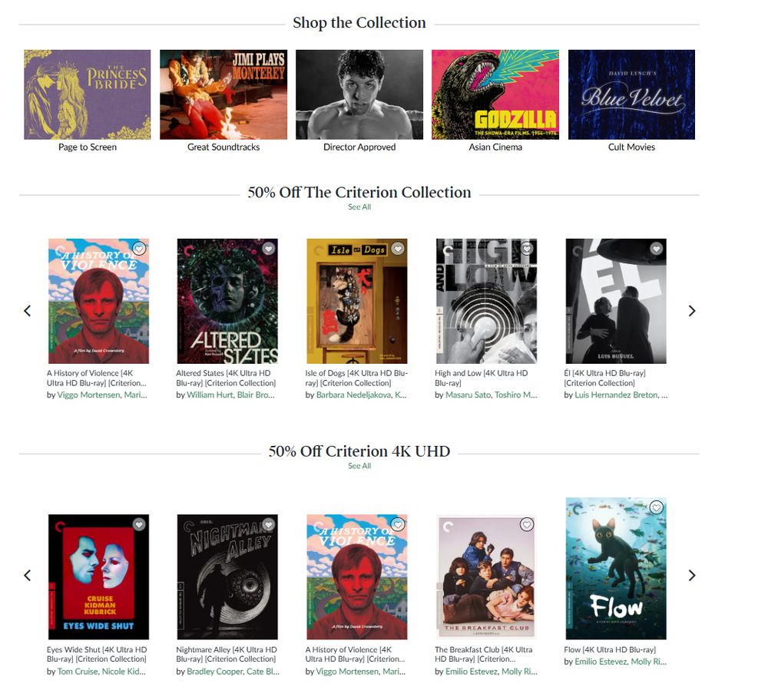The height and width of the screenshot is (700, 768).
Task: Add A History of Violence to wishlist in Criterion Collection row
Action: pos(139,249)
